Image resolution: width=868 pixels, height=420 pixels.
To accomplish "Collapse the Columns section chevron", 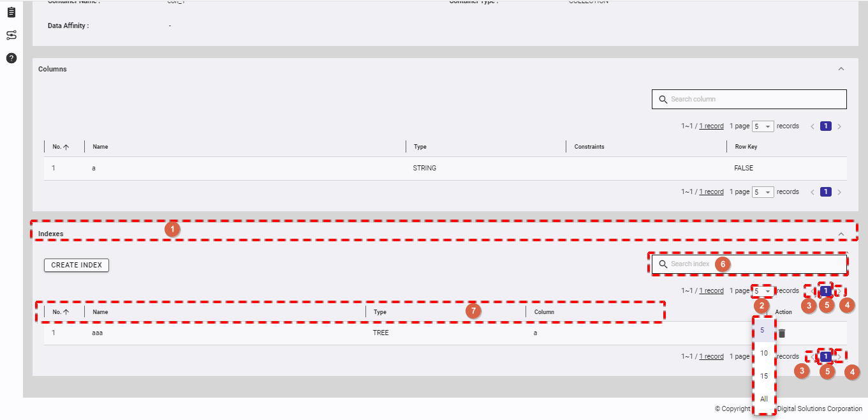I will (x=841, y=69).
